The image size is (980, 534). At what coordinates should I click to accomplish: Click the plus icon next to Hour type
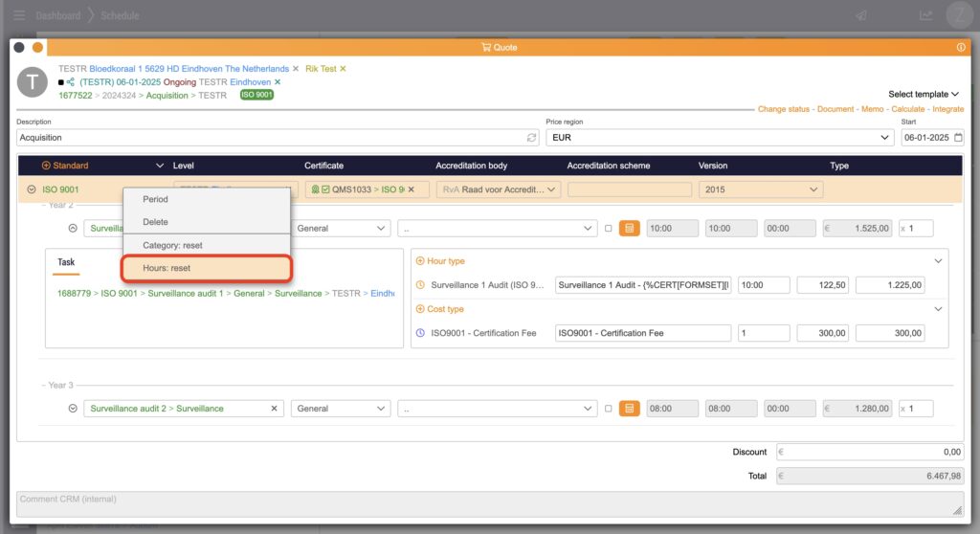pos(420,261)
